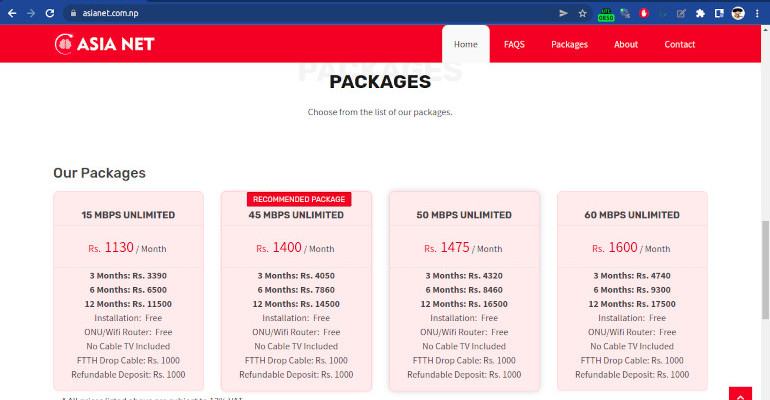Bookmark this page with the star icon
This screenshot has width=770, height=400.
click(x=582, y=13)
